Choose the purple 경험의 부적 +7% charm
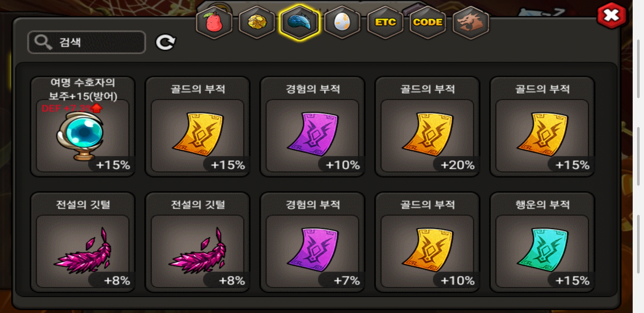Screen dimensions: 644x313 point(312,242)
